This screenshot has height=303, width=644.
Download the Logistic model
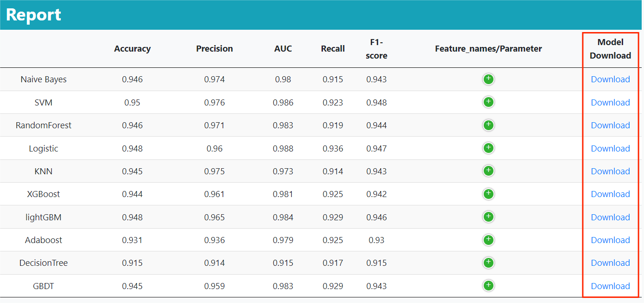(610, 148)
